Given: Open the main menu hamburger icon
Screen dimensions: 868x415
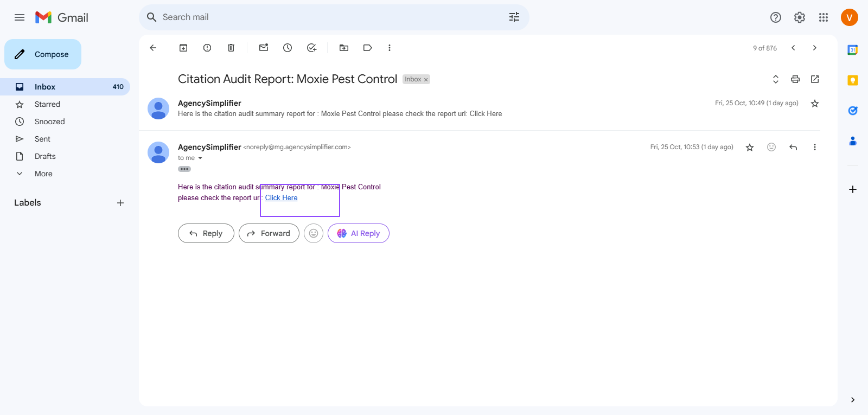Looking at the screenshot, I should (20, 17).
